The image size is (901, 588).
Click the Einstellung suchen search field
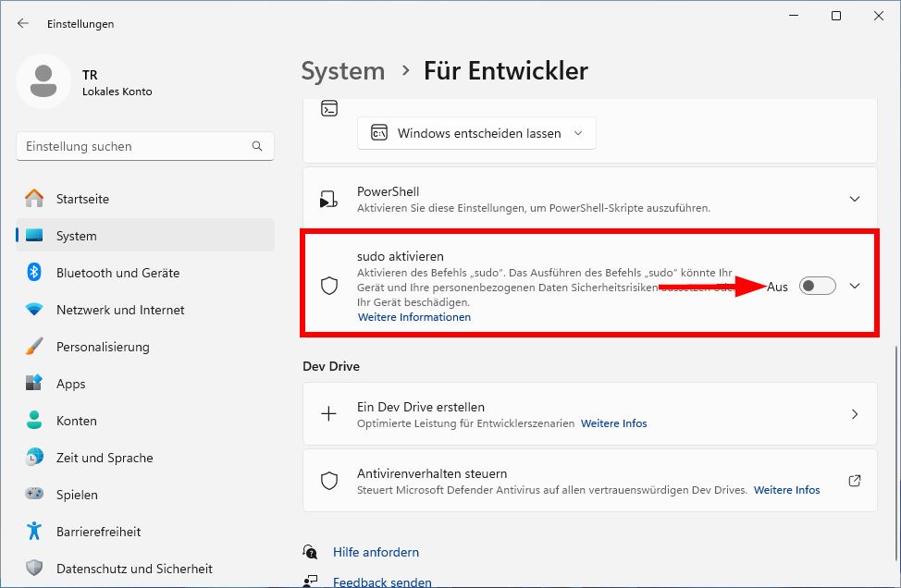(x=144, y=145)
